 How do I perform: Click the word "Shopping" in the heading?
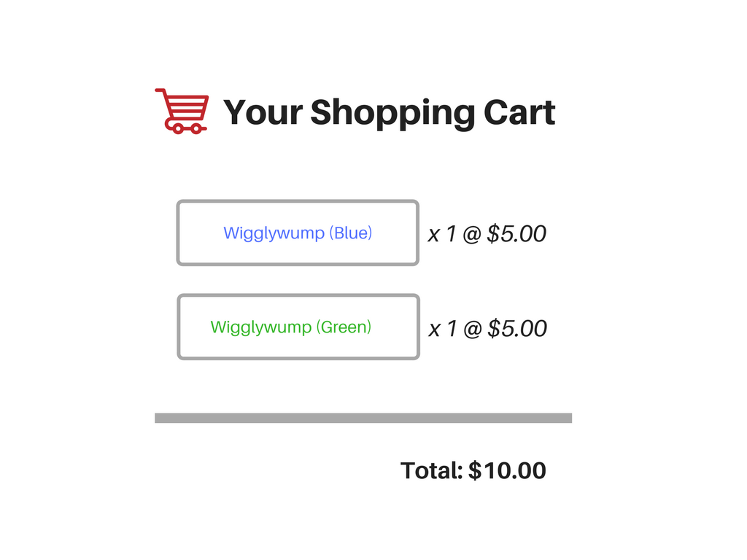392,114
